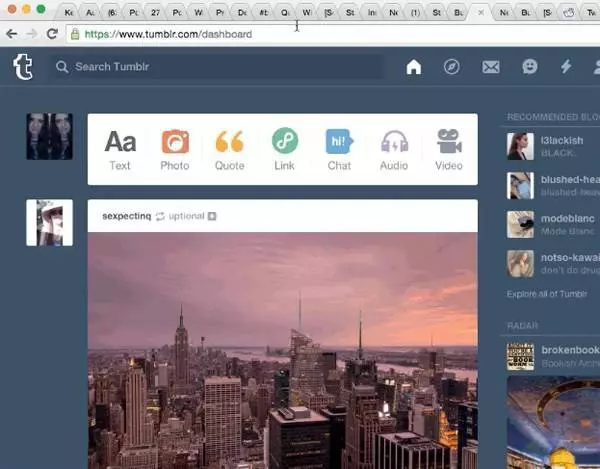Screen dimensions: 600x469
Task: Open recommended blog blushed-hea
Action: 570,179
